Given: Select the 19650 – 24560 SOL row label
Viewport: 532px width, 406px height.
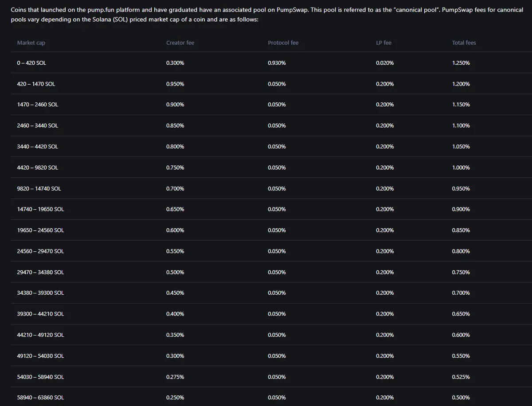Looking at the screenshot, I should 40,230.
